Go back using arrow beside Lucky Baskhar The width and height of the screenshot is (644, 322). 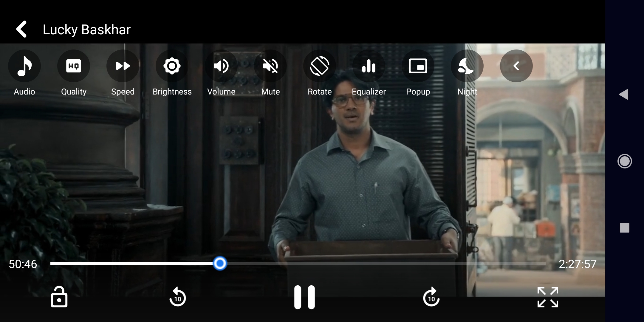21,29
